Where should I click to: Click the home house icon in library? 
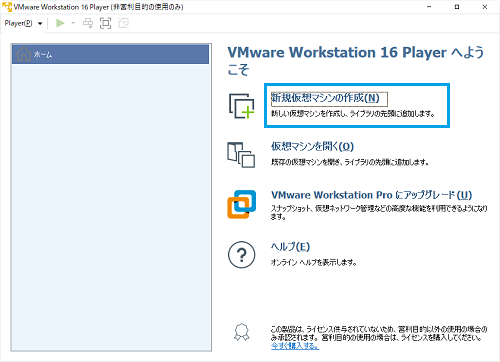click(23, 54)
